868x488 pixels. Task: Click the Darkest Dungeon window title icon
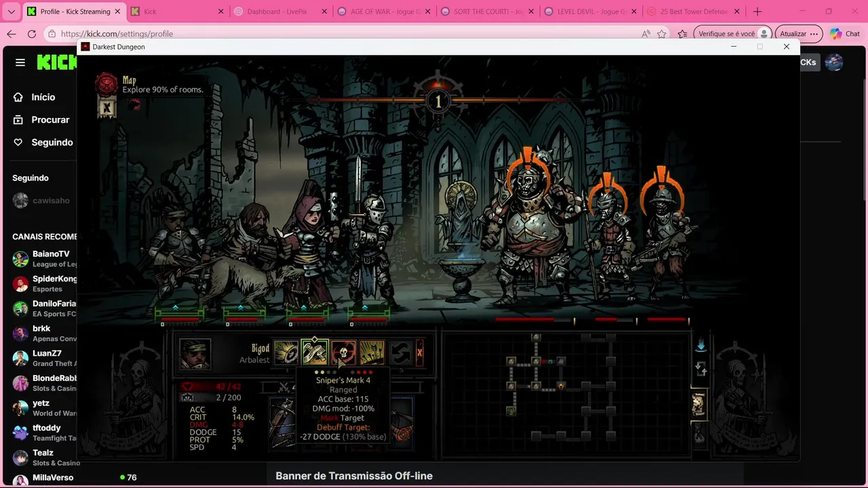pos(85,47)
